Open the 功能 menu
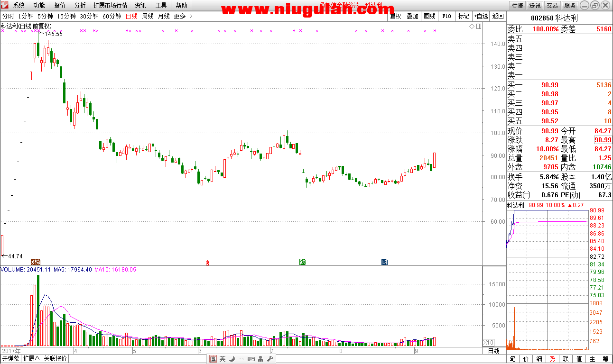 coord(39,5)
